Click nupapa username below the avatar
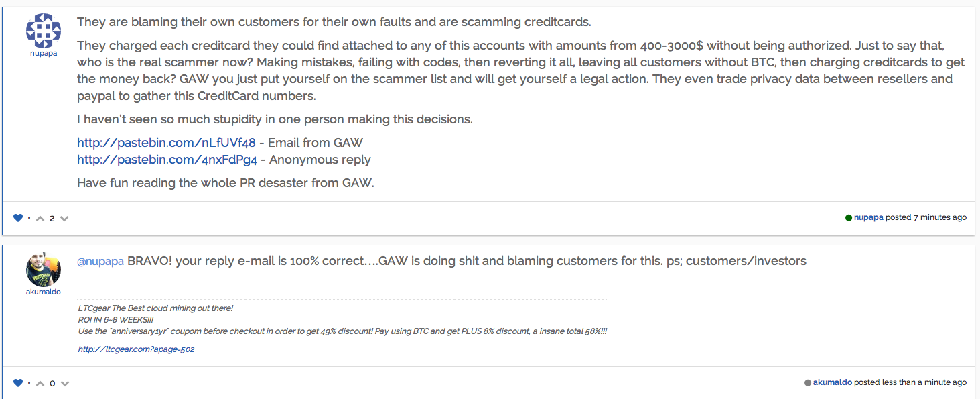980x399 pixels. (x=44, y=53)
